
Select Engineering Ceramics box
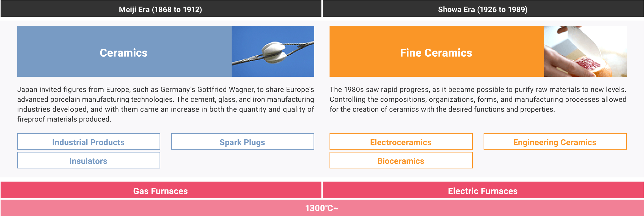tap(555, 142)
